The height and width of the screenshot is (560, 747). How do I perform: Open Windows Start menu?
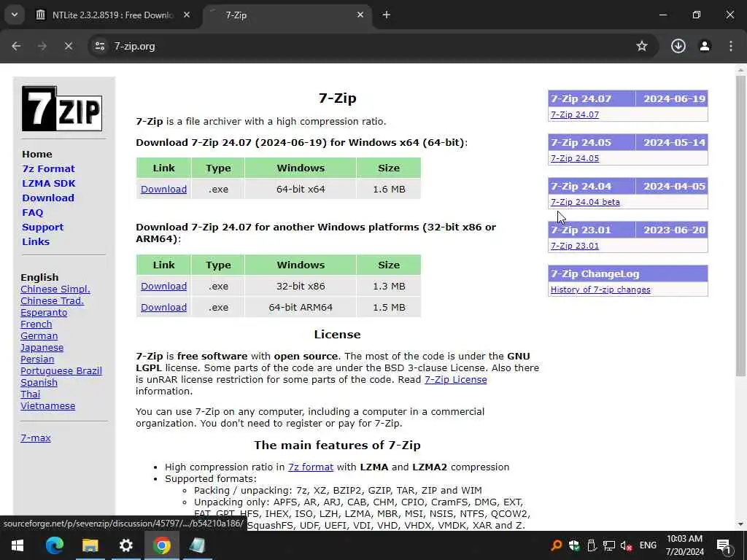[18, 545]
